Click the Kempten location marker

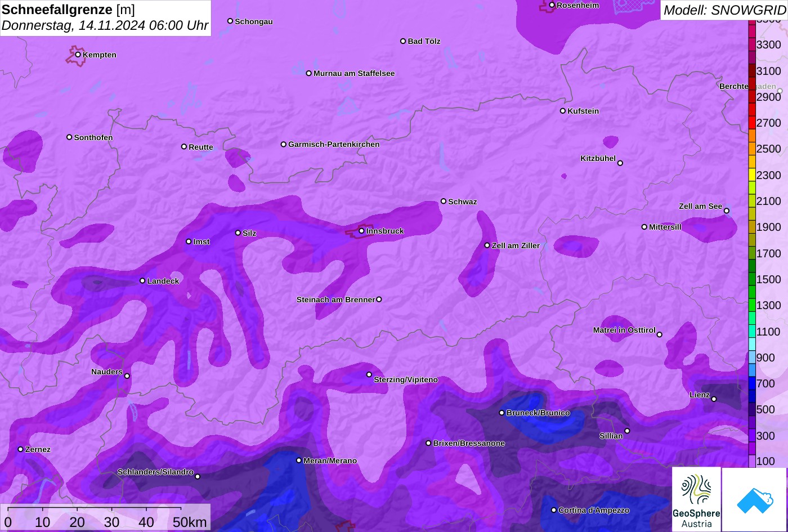(78, 55)
